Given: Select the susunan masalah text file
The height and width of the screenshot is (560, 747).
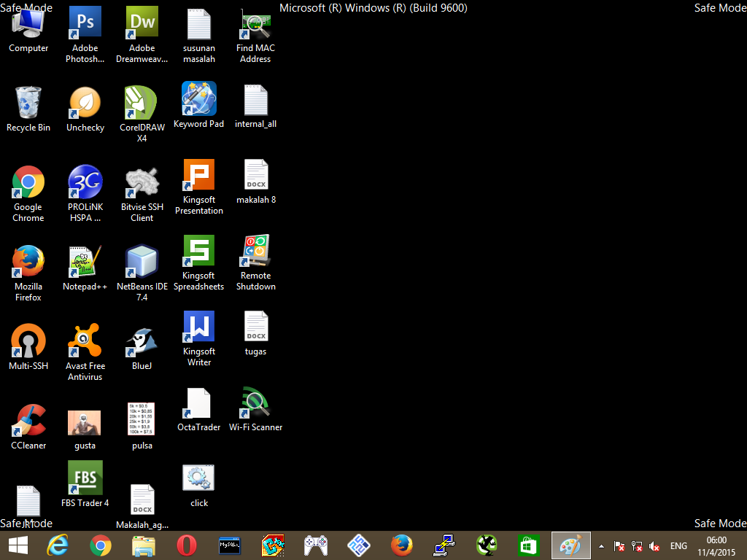Looking at the screenshot, I should tap(199, 36).
